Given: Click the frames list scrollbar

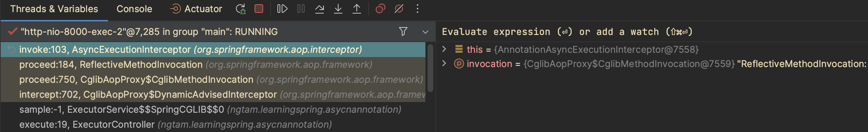Looking at the screenshot, I should click(x=430, y=68).
